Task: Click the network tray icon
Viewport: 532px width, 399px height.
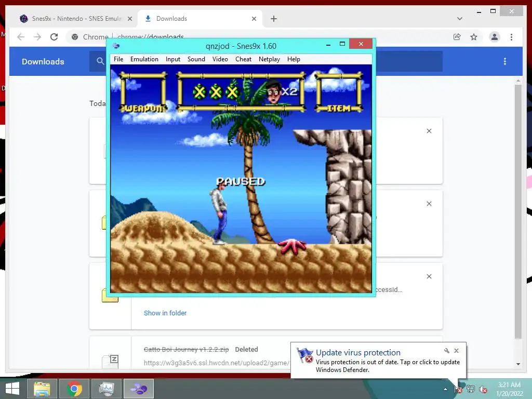Action: coord(471,389)
